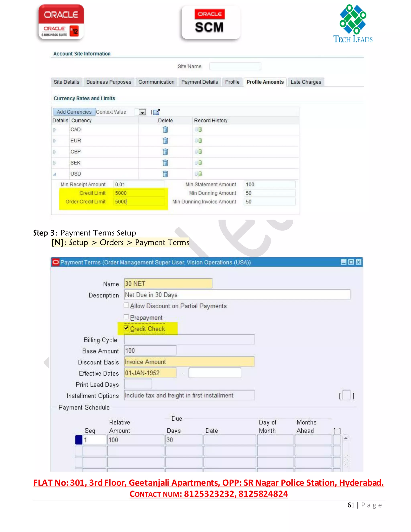Image resolution: width=411 pixels, height=532 pixels.
Task: Click the Site Name input field
Action: [x=235, y=66]
